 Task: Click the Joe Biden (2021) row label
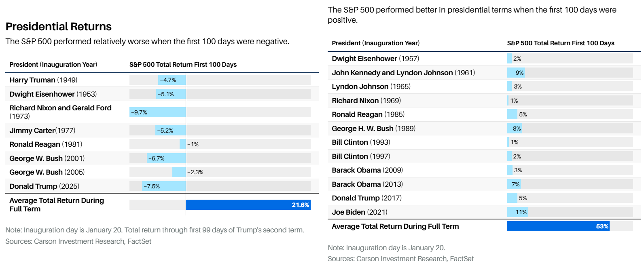(x=359, y=212)
